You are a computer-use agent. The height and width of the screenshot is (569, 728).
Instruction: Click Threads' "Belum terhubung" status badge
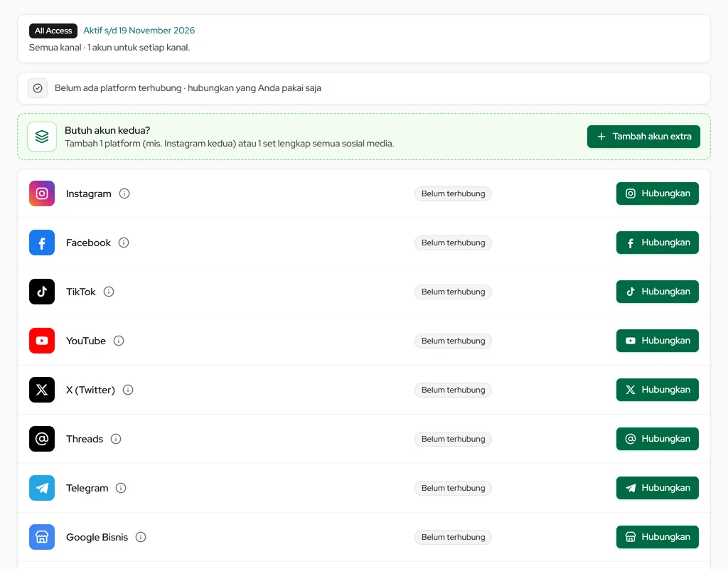(x=453, y=439)
